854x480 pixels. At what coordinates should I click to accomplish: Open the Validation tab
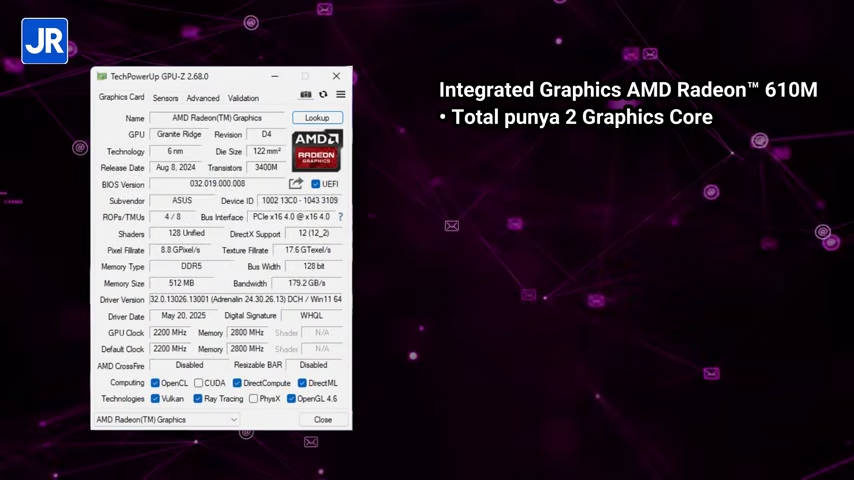(243, 98)
